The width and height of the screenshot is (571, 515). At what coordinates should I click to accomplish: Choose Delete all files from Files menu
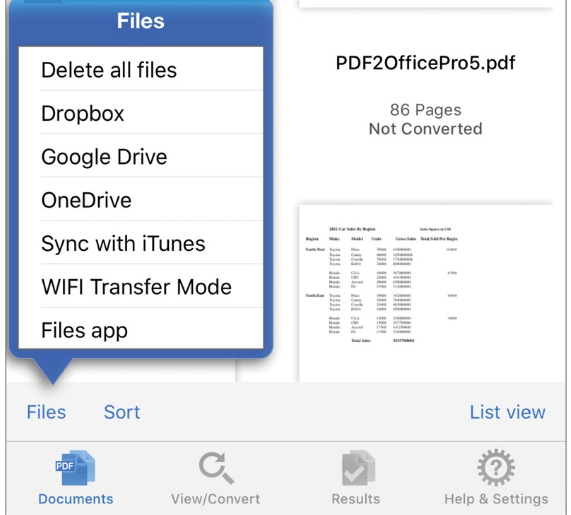coord(141,69)
